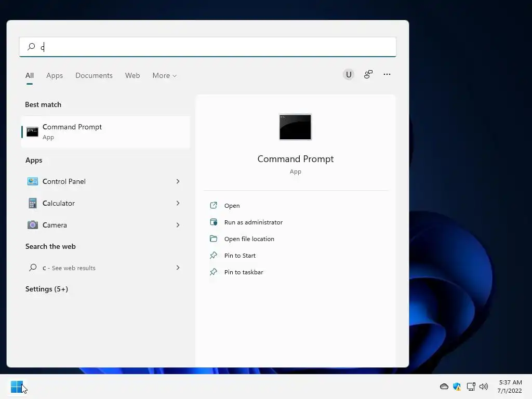Image resolution: width=532 pixels, height=399 pixels.
Task: Click the Windows Start button
Action: 17,387
